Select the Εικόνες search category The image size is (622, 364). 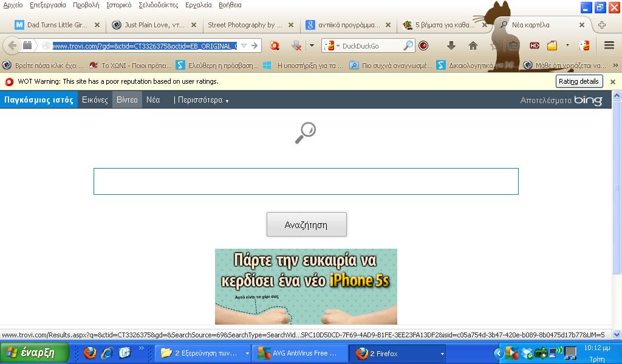click(x=95, y=99)
